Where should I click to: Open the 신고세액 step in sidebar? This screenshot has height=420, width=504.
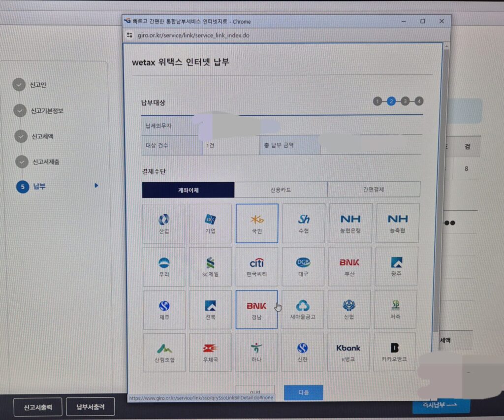[34, 136]
